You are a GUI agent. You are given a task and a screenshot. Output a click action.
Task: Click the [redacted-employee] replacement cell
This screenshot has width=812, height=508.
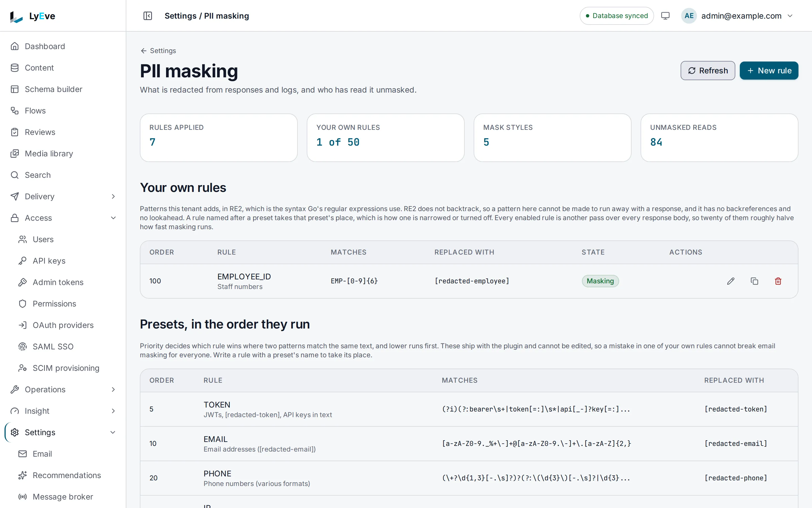472,281
